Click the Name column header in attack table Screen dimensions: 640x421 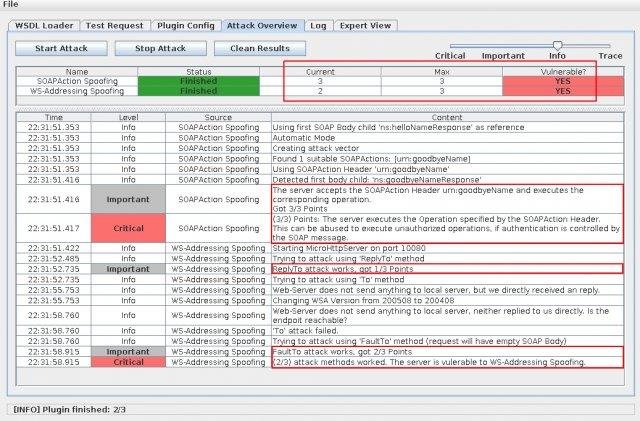[x=77, y=72]
